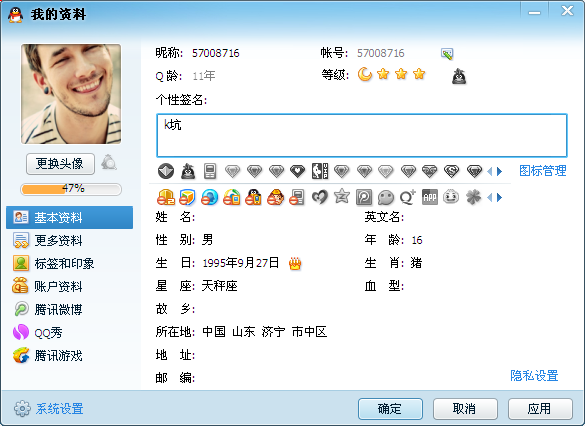Open the 标签和印象 section
This screenshot has width=585, height=426.
pyautogui.click(x=69, y=264)
